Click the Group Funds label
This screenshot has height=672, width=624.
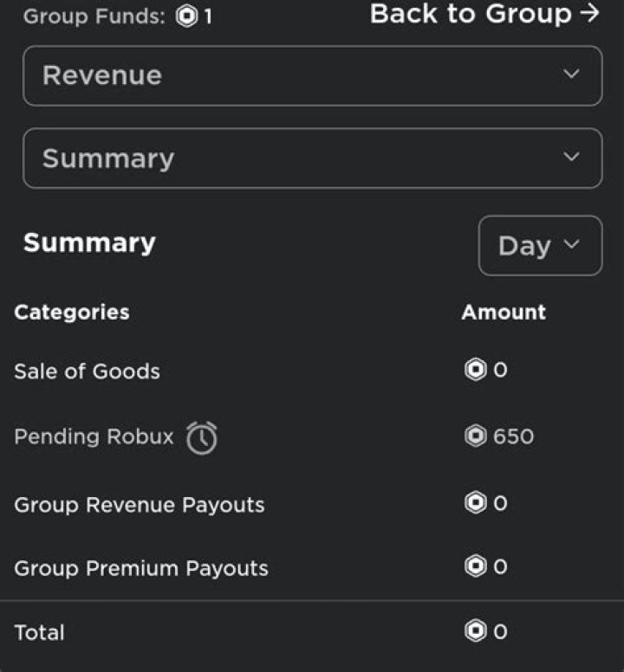coord(94,17)
